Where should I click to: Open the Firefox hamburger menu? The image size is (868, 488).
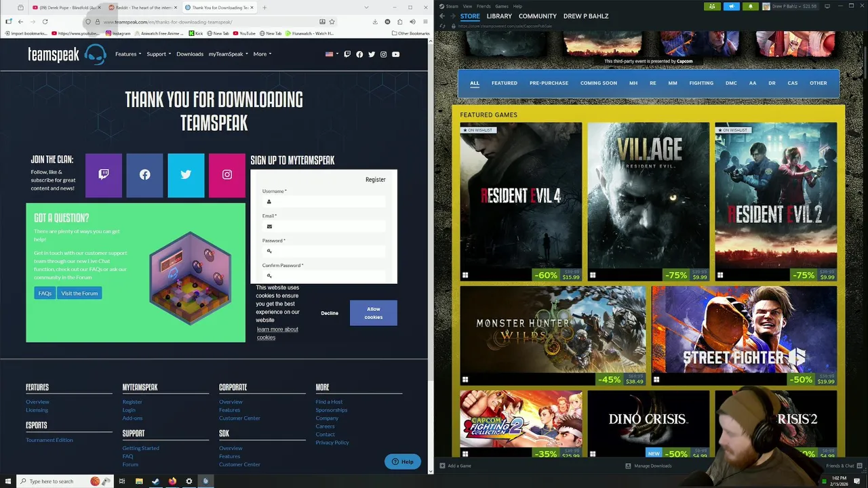tap(425, 22)
